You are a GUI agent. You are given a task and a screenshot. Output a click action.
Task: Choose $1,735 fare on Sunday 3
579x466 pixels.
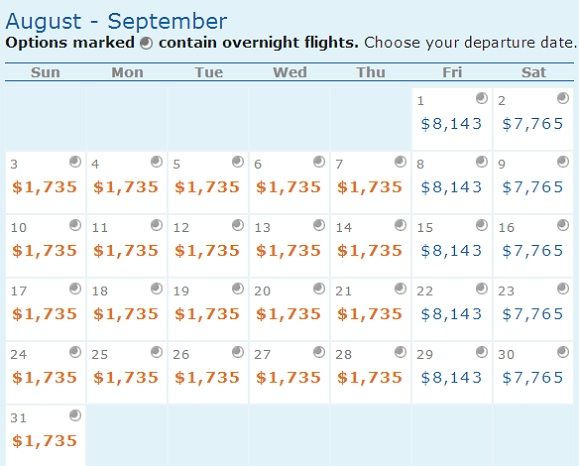45,187
